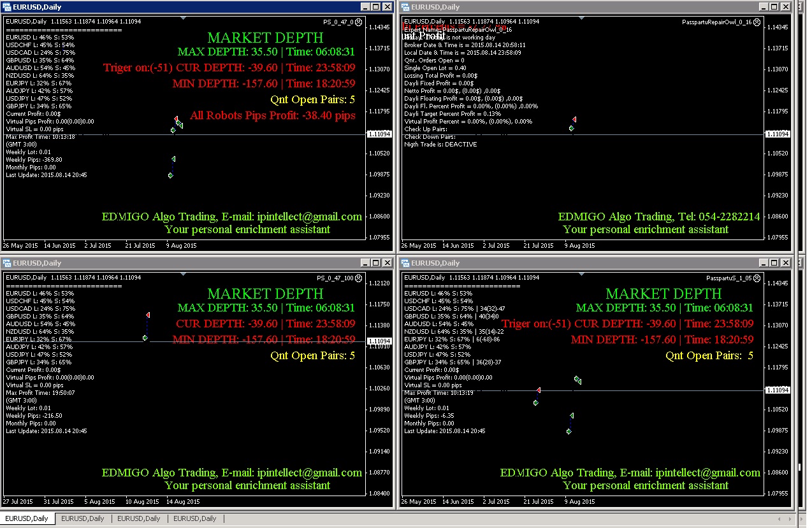Click the 1.11094 price label in PasspartuRepairOwl chart
The width and height of the screenshot is (812, 528).
coord(778,134)
